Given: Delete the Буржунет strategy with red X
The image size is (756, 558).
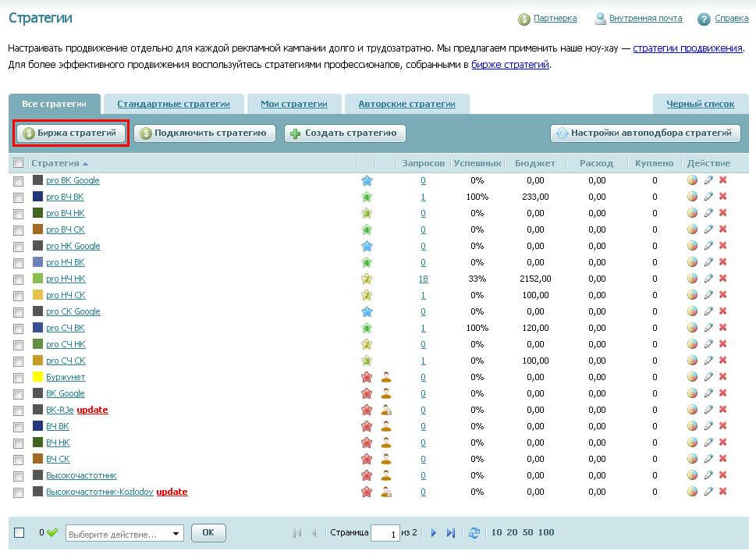Looking at the screenshot, I should 722,377.
